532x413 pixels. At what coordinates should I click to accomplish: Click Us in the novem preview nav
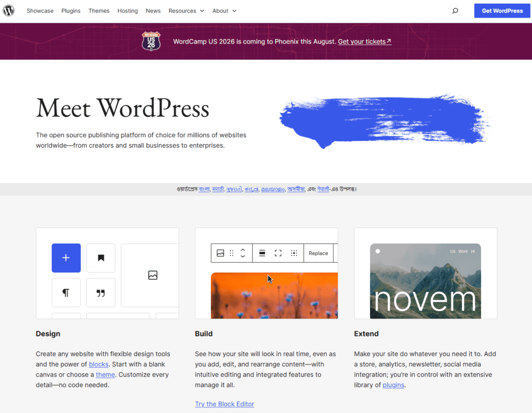(453, 251)
